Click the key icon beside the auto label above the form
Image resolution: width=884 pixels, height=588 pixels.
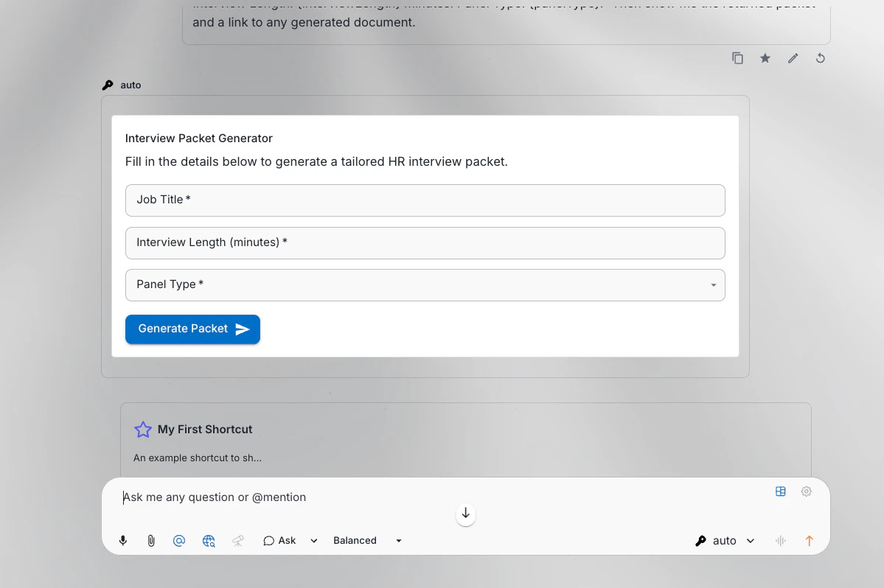click(x=108, y=85)
